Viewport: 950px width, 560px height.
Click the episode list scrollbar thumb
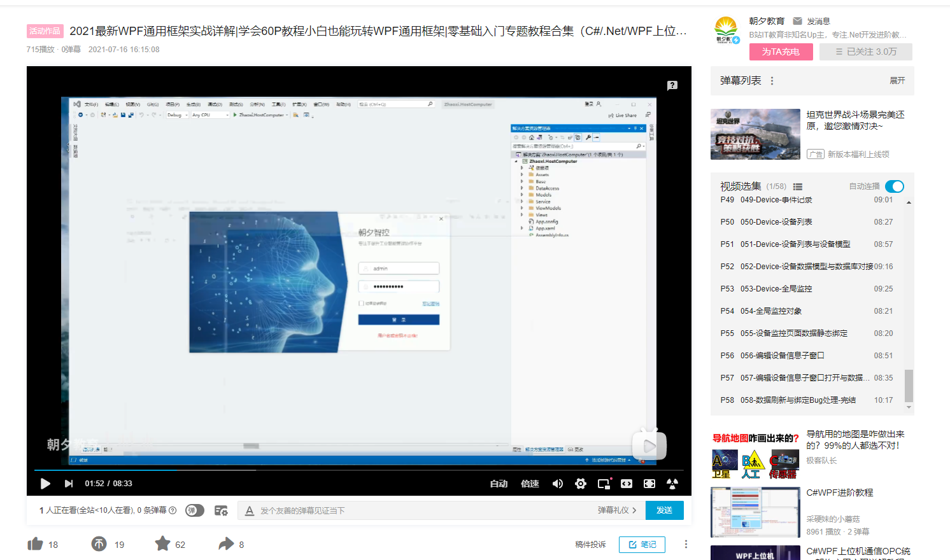pyautogui.click(x=909, y=386)
